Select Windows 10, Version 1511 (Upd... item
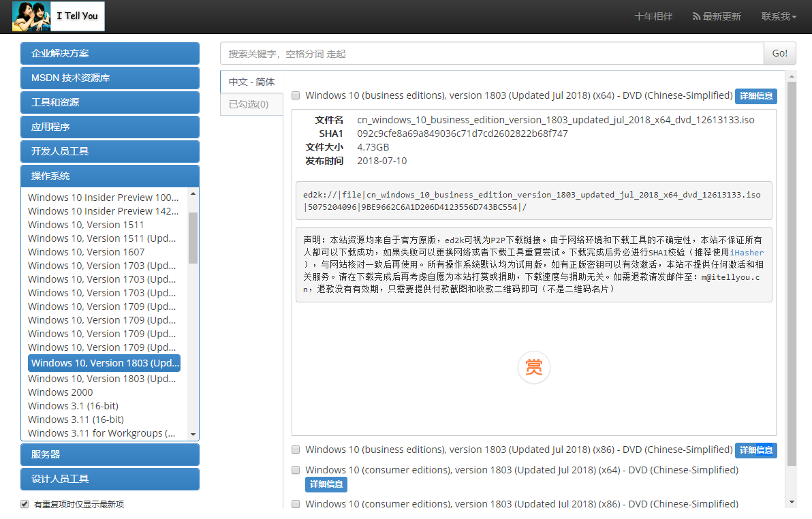 tap(103, 238)
